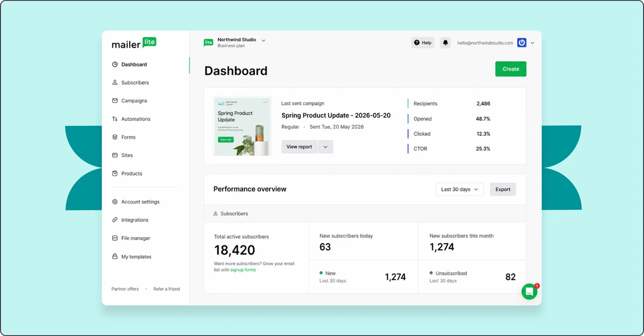Click New subscribers today count 63
This screenshot has height=336, width=644.
click(x=325, y=247)
